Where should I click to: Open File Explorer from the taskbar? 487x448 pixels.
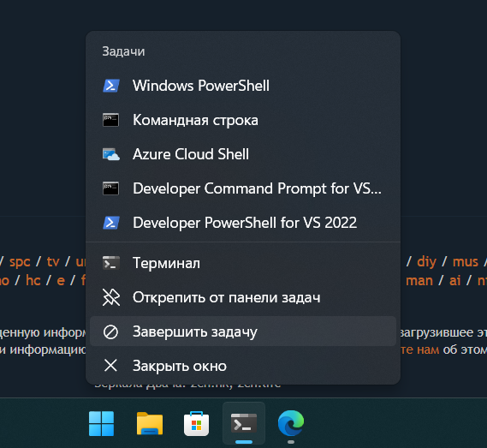150,423
